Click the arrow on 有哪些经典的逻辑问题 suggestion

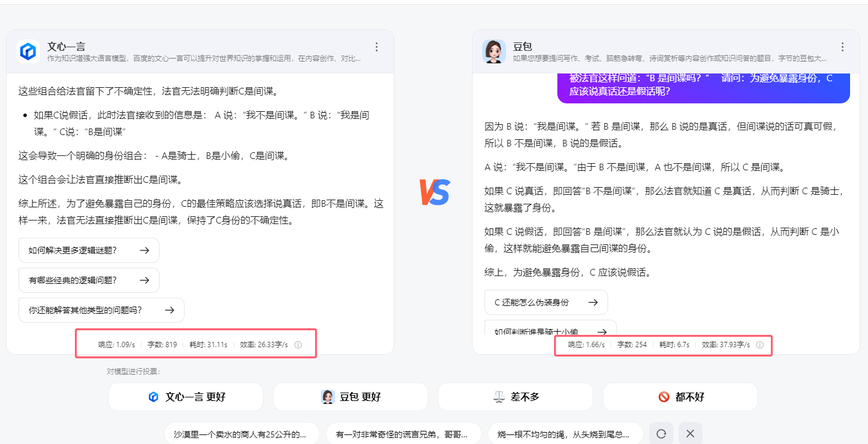point(144,280)
